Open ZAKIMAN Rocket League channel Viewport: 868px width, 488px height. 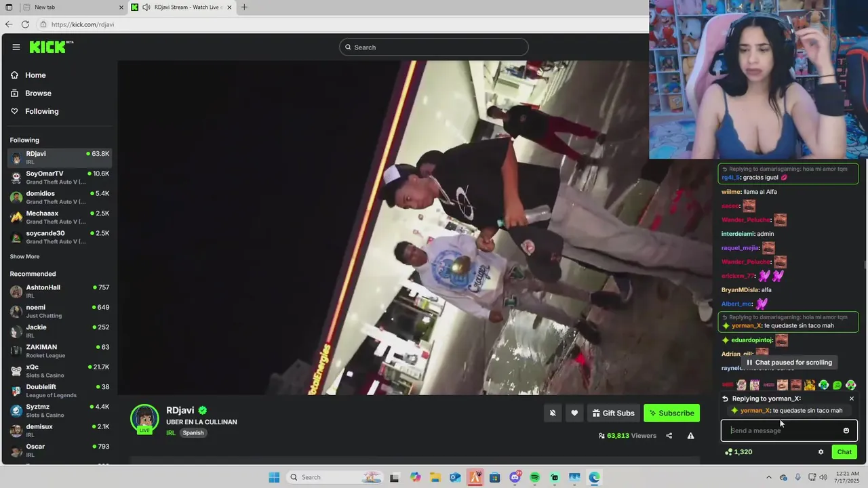(60, 351)
